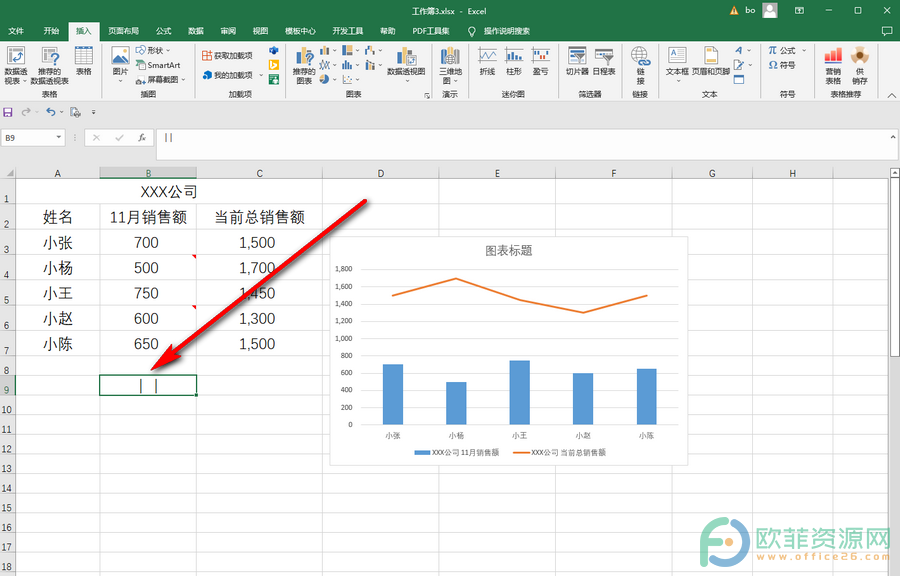Viewport: 900px width, 576px height.
Task: Cancel the cell entry with X button
Action: [96, 138]
